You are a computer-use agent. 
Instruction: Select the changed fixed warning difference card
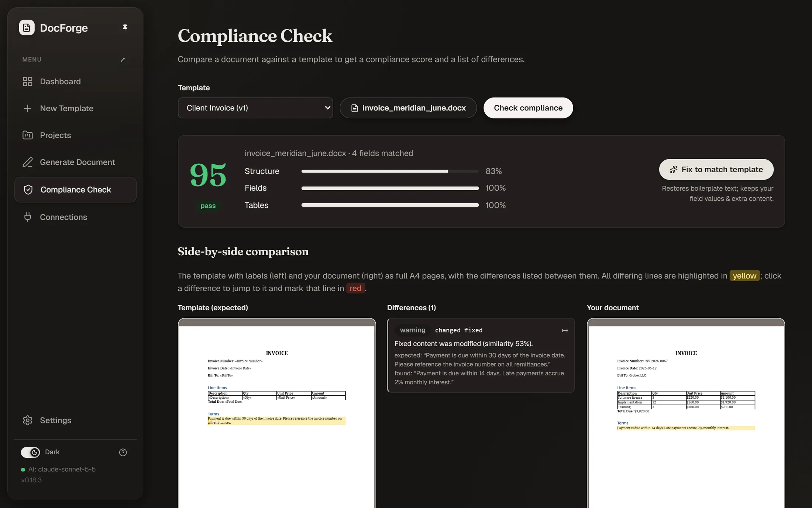(x=481, y=355)
